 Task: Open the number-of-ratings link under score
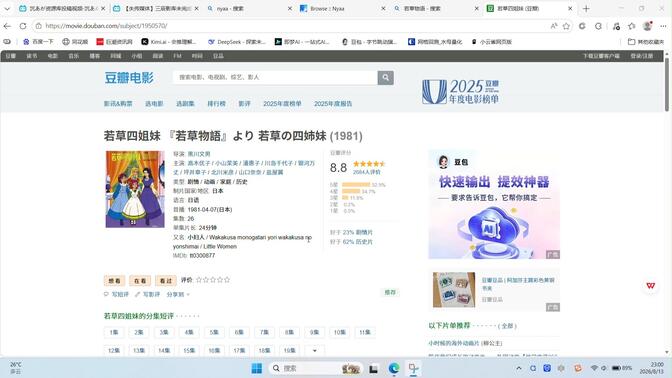coord(366,172)
